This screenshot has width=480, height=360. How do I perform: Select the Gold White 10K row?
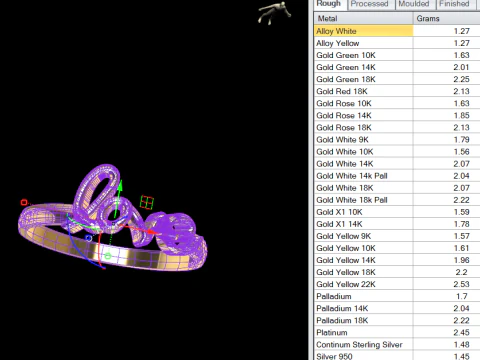[397, 151]
